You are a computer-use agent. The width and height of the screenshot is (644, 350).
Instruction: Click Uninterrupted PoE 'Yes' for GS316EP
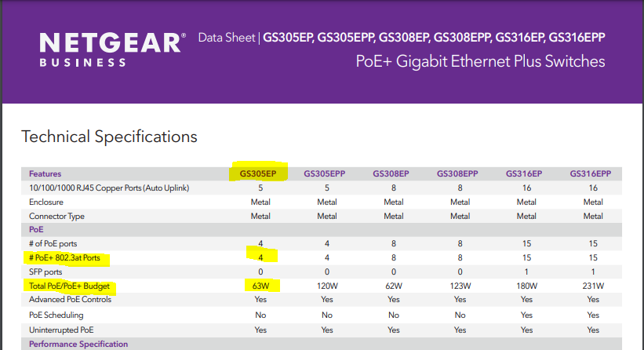[x=526, y=330]
